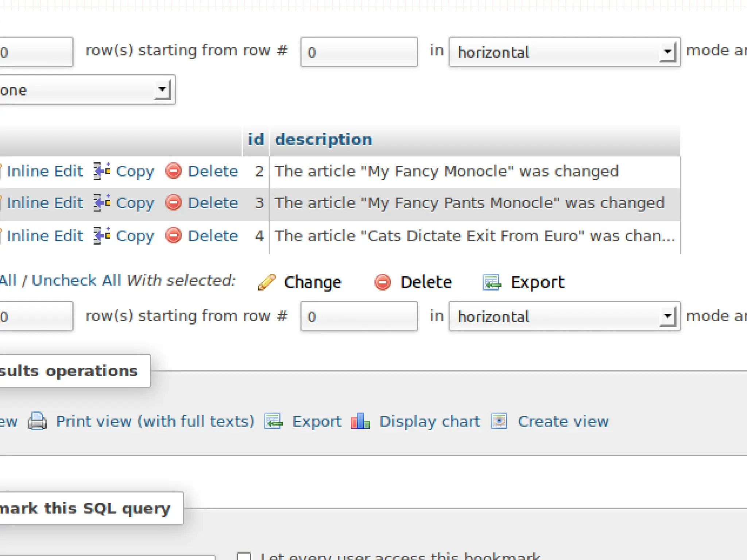747x560 pixels.
Task: Toggle Let every user access this bookmark
Action: [x=244, y=556]
